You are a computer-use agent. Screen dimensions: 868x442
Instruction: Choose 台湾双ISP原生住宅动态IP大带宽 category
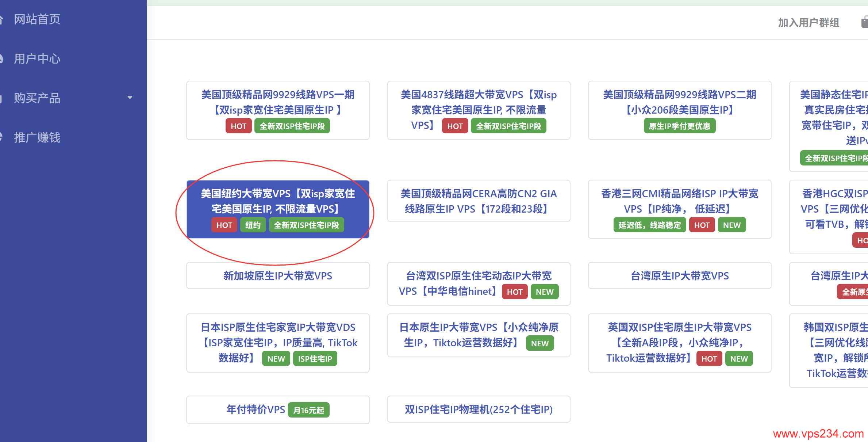479,284
